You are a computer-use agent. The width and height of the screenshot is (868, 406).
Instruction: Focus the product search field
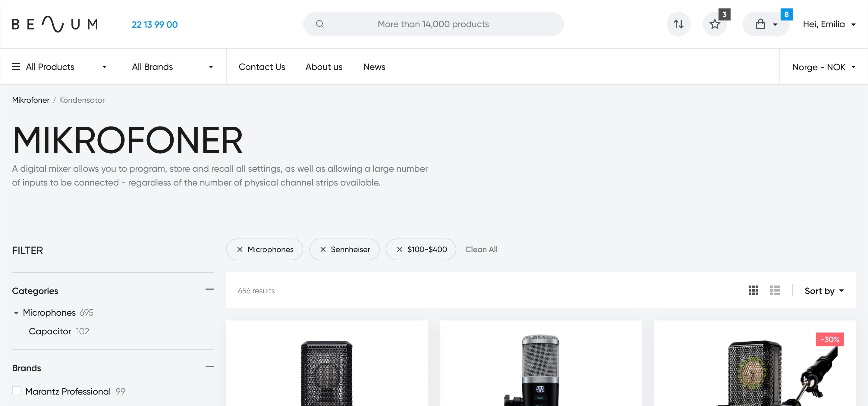tap(433, 24)
